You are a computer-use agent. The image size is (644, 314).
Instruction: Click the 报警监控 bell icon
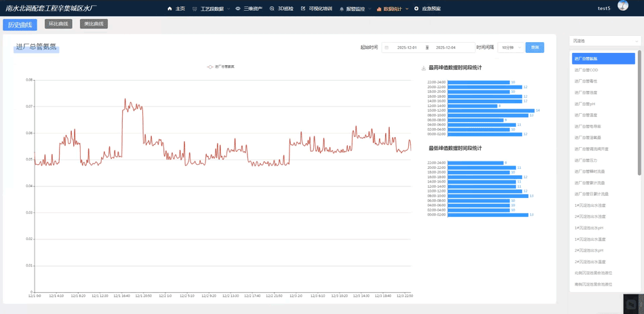tap(342, 9)
